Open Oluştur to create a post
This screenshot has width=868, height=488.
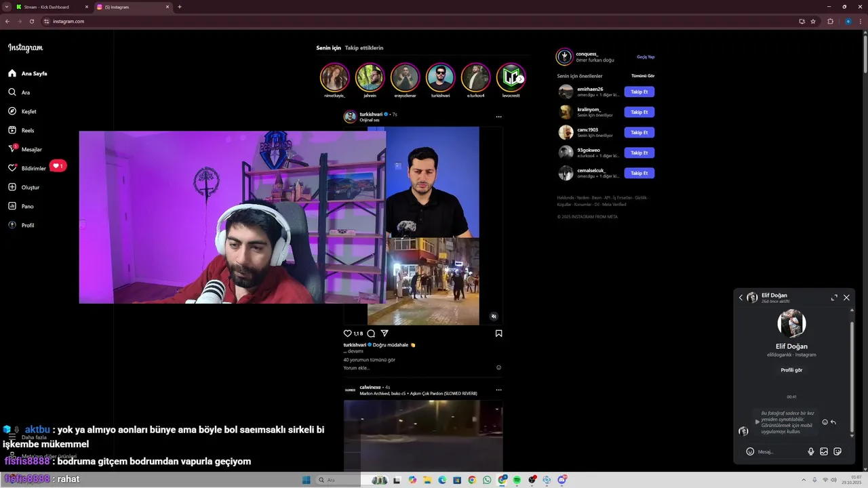[24, 187]
